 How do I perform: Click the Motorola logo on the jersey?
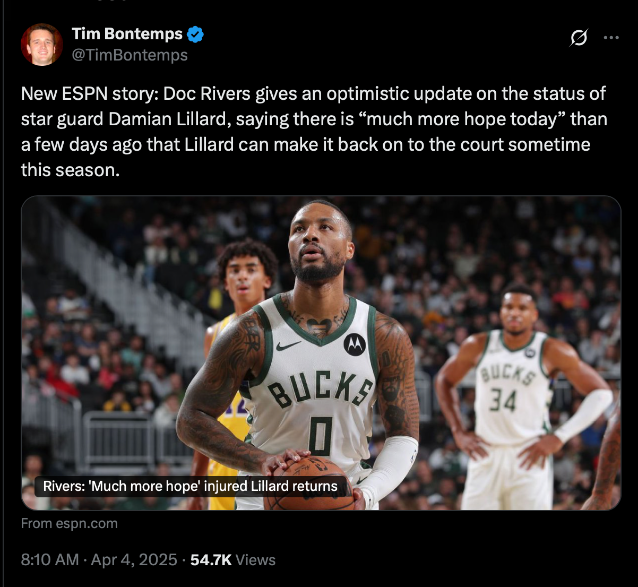coord(354,344)
